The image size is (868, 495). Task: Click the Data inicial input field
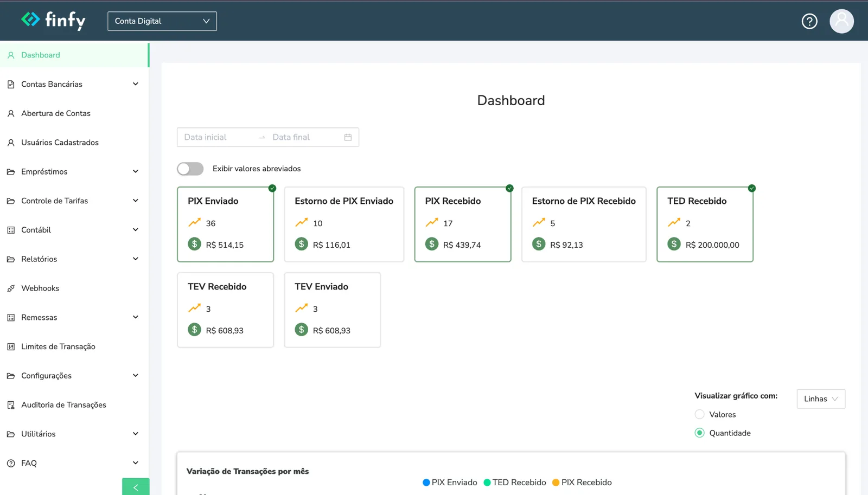tap(217, 137)
